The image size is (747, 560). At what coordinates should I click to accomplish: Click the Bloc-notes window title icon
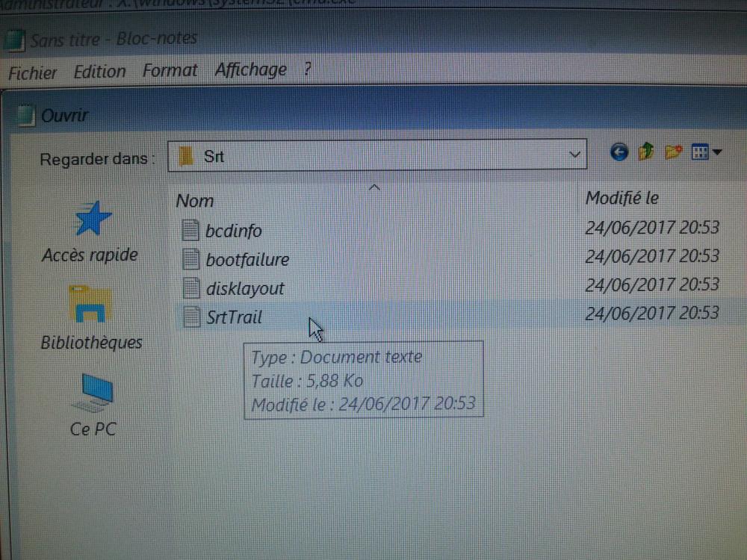tap(14, 41)
